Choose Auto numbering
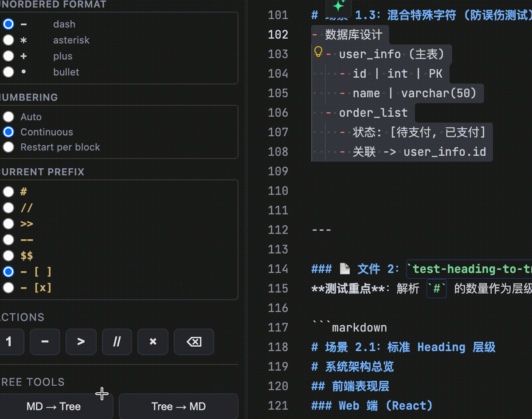Screen dimensions: 532x419 click(x=8, y=117)
